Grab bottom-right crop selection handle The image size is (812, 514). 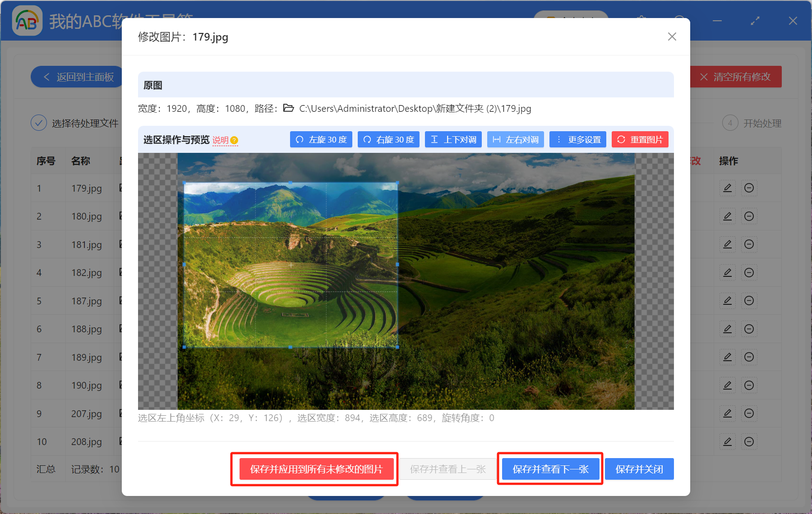pyautogui.click(x=397, y=347)
